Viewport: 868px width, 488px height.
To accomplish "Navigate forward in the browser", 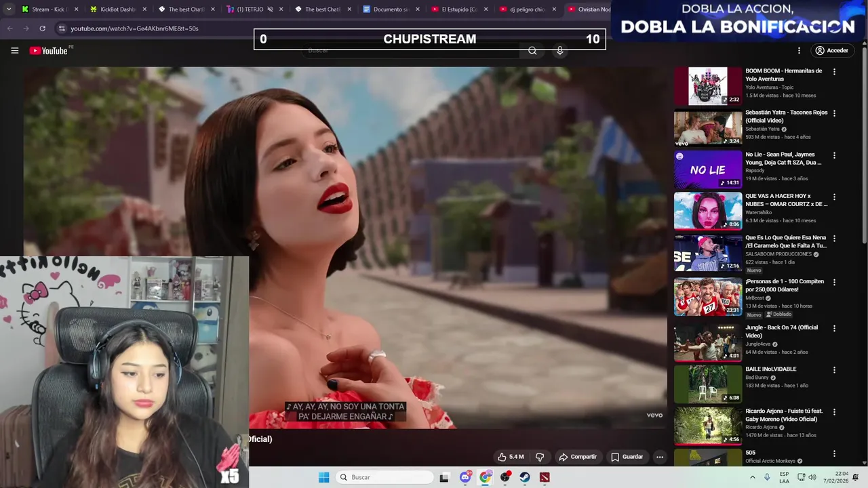I will point(26,28).
